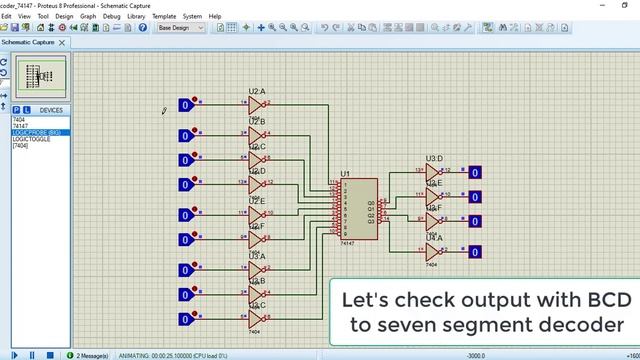Click the overview schematic thumbnail
The image size is (640, 360).
tap(40, 76)
